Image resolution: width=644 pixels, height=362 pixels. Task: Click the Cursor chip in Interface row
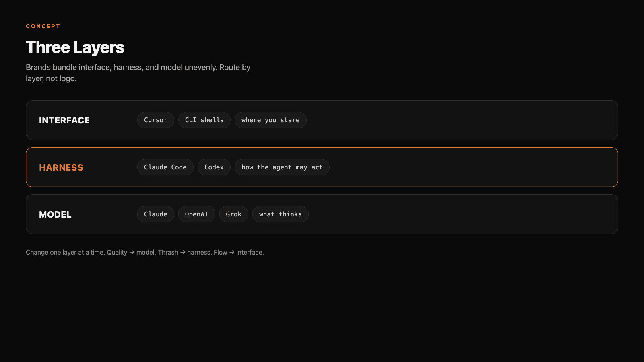(x=156, y=120)
